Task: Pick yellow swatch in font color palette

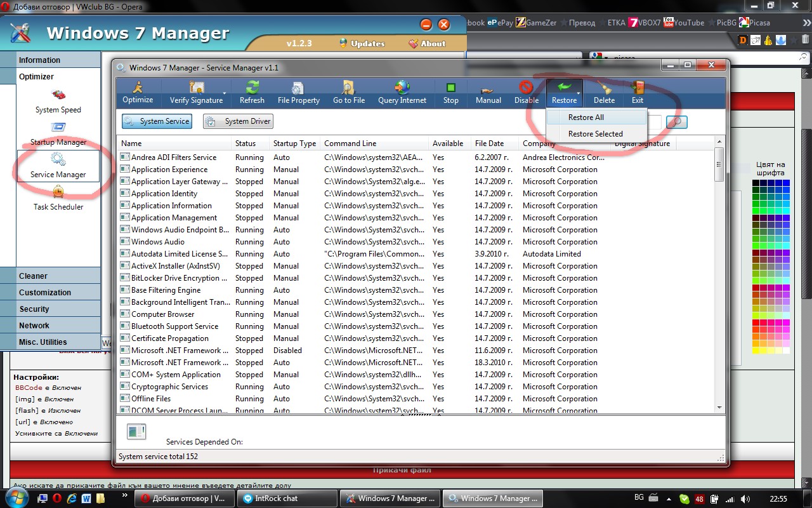Action: (756, 350)
